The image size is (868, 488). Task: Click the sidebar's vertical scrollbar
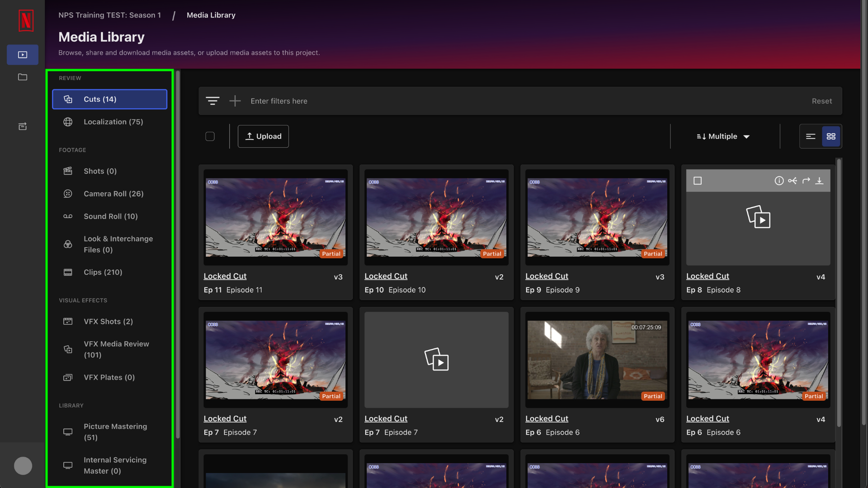coord(178,254)
